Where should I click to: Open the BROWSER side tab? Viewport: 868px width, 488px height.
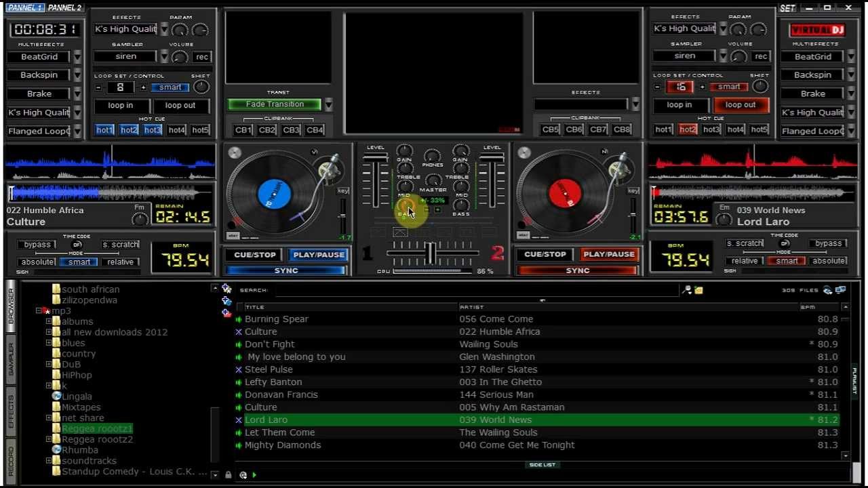point(11,305)
